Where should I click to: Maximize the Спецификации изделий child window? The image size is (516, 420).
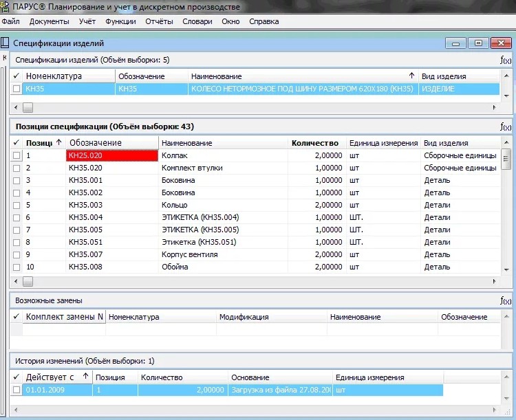pos(477,43)
